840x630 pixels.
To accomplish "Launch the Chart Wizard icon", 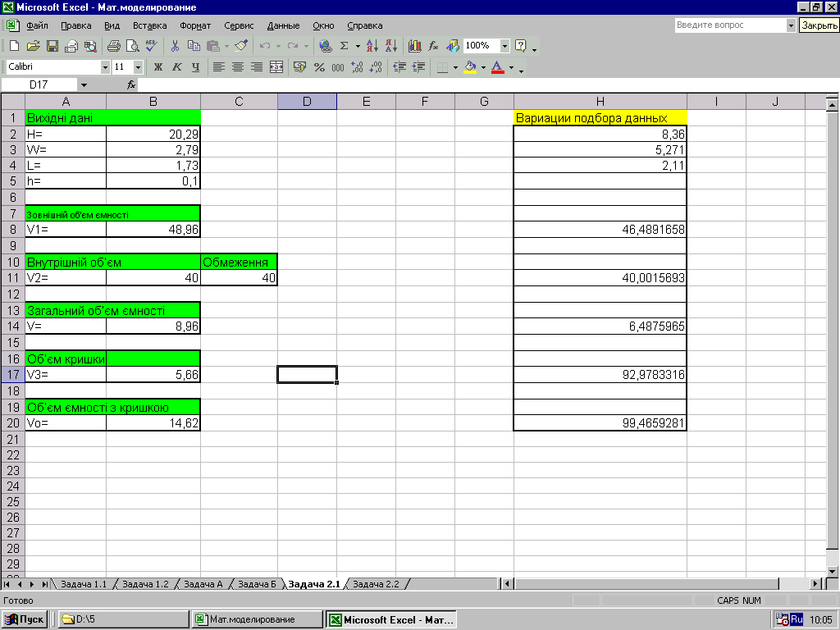I will pos(414,46).
